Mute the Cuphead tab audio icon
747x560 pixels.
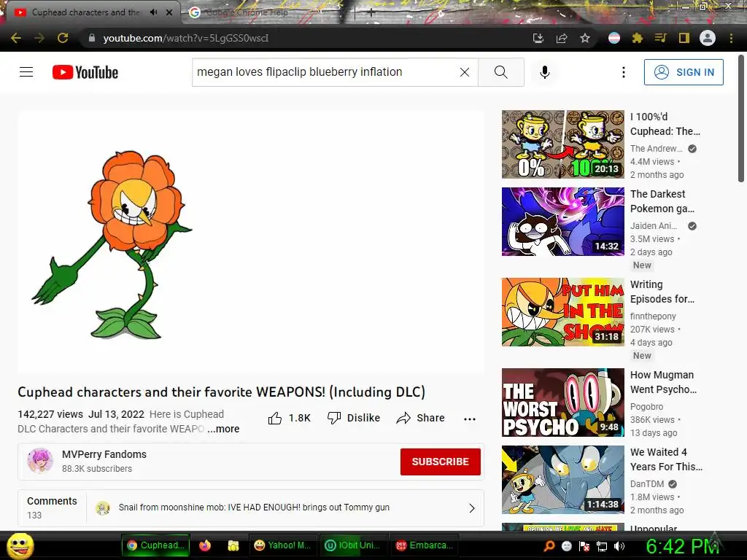(x=153, y=12)
